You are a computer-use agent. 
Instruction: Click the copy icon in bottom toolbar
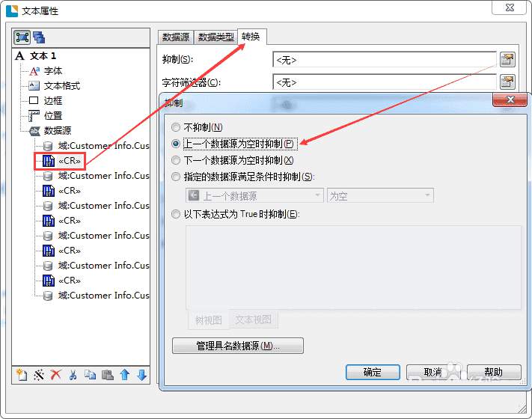(91, 375)
